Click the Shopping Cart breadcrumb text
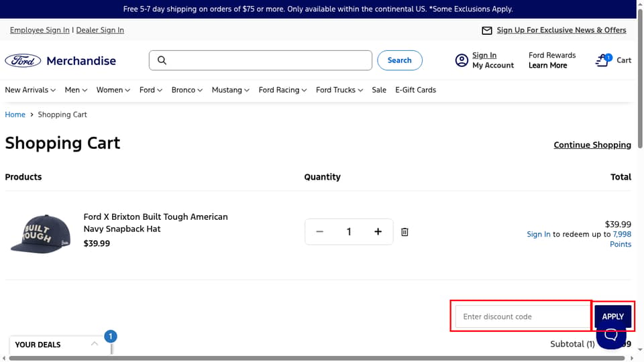Screen dimensions: 644x362 (x=62, y=115)
